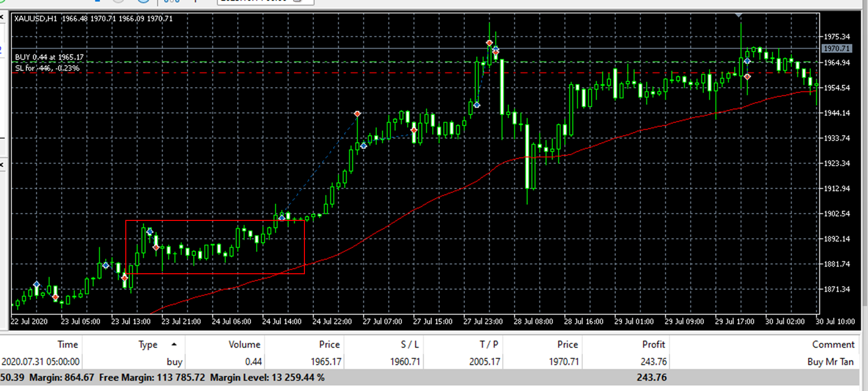Click the total profit 243.76 in balance bar

[x=652, y=377]
